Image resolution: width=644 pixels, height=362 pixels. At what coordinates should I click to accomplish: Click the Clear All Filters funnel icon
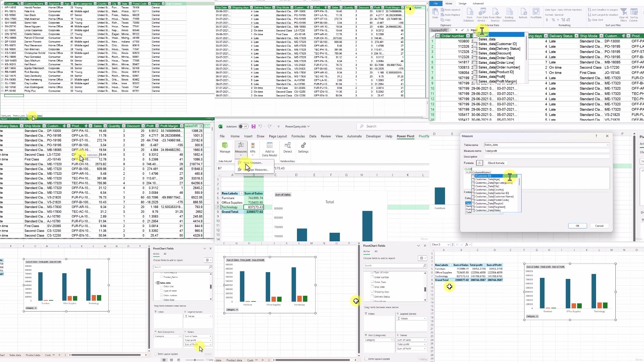(624, 12)
